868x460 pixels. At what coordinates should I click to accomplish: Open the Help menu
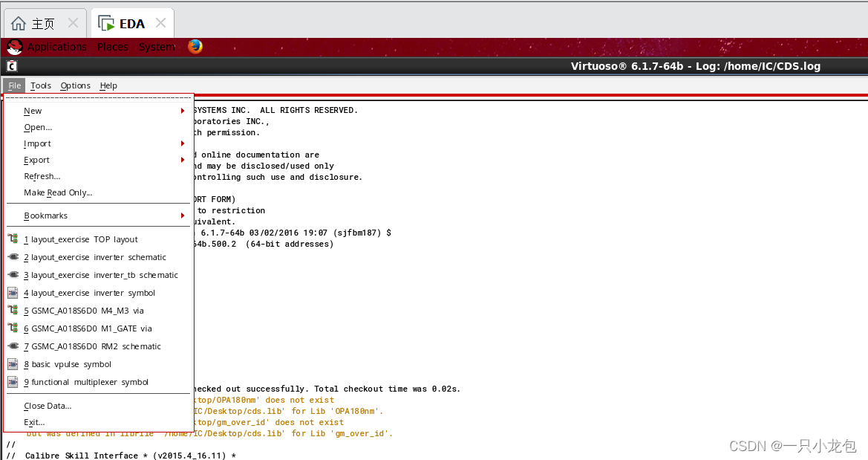108,85
